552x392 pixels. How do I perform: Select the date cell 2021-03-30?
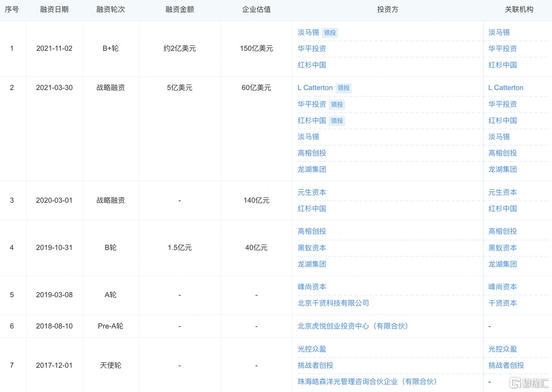(x=54, y=88)
